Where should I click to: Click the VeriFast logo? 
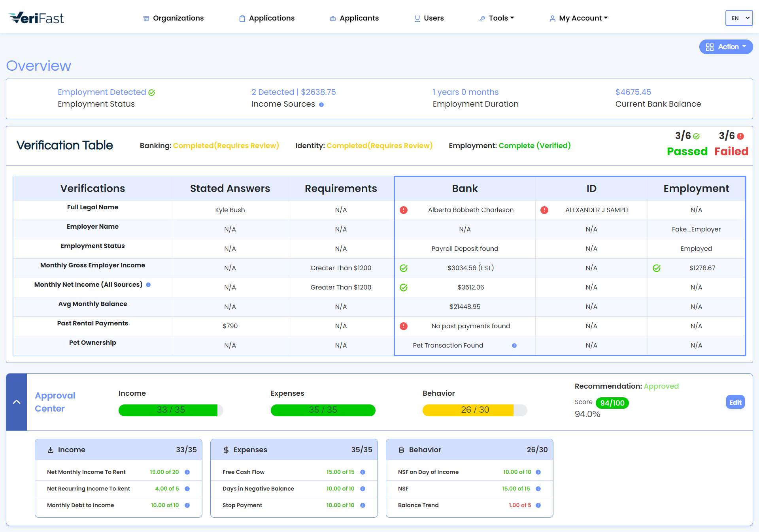tap(36, 18)
